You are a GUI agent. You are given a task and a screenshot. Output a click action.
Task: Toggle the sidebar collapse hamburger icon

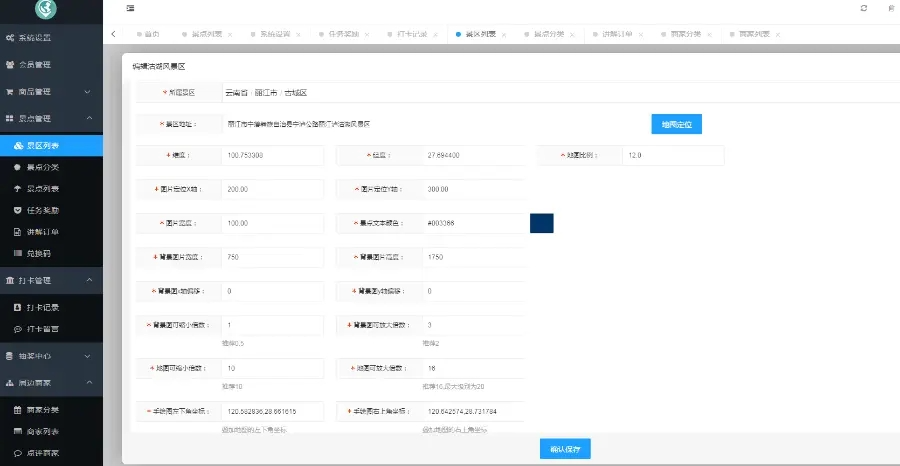pos(130,8)
